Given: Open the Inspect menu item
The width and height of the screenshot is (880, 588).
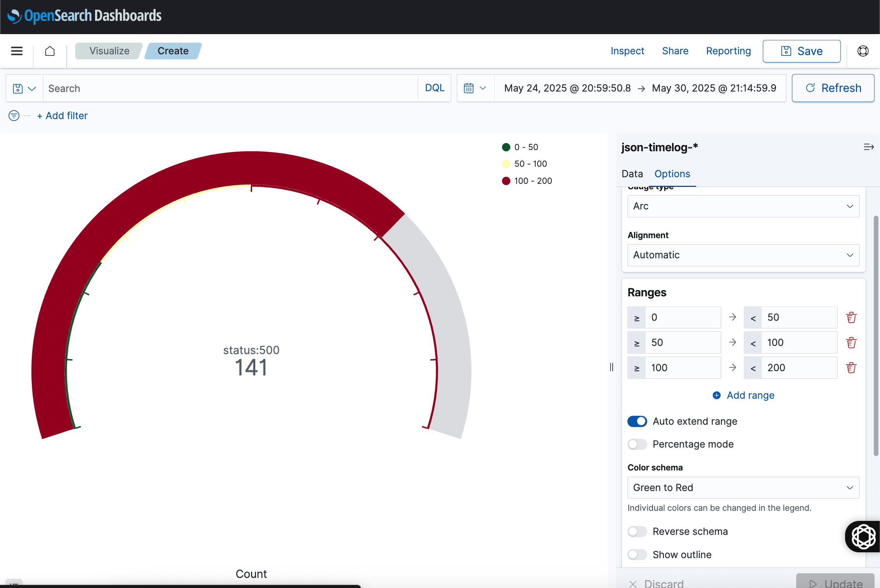Looking at the screenshot, I should pos(627,51).
